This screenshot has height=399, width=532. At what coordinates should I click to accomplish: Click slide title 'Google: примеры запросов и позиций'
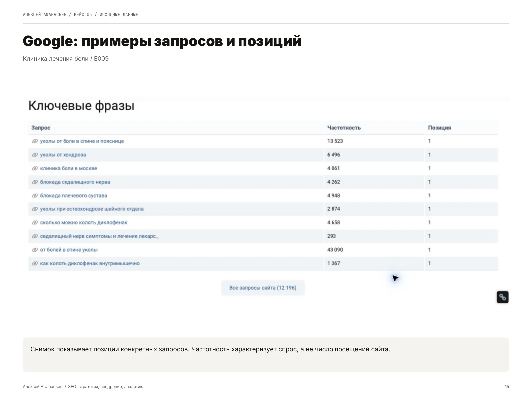(x=162, y=41)
